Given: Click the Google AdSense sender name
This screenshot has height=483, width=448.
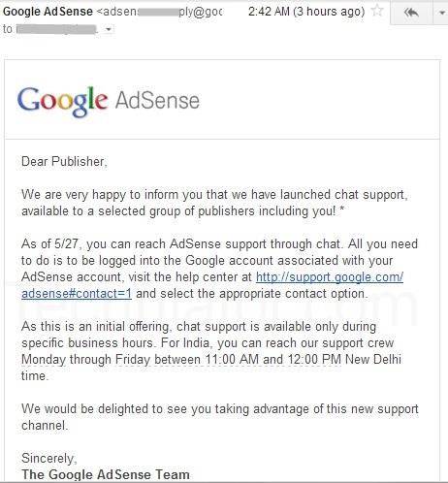Looking at the screenshot, I should 48,12.
